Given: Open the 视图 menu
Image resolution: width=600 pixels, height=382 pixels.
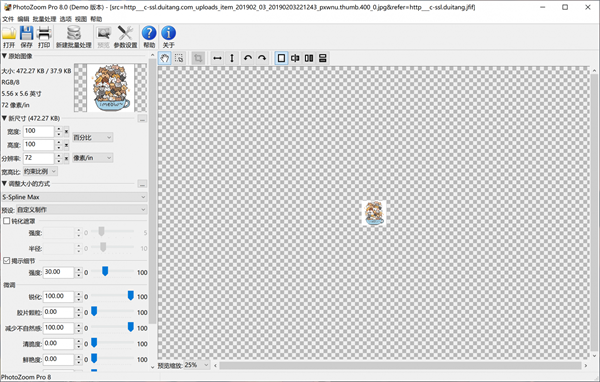Looking at the screenshot, I should (x=81, y=19).
